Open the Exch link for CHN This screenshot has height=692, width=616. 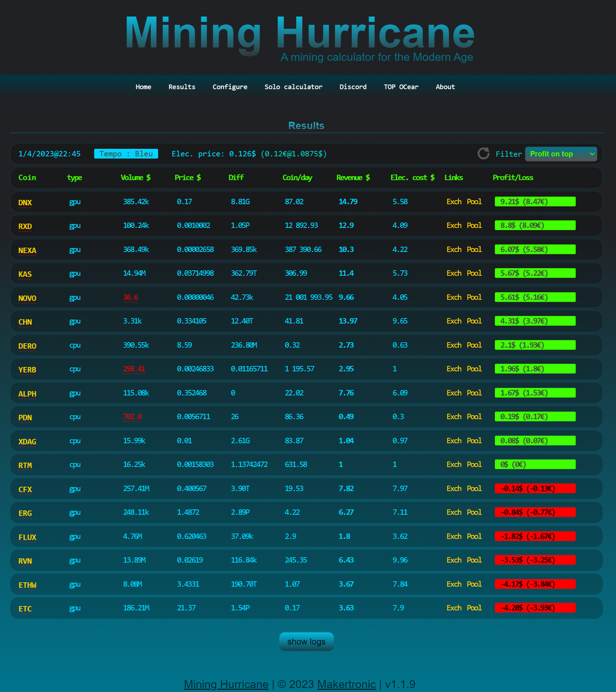coord(454,321)
